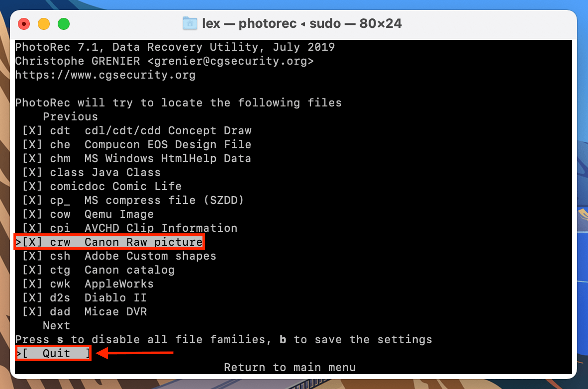Click 'MS Windows HtmlHelp Data' text
This screenshot has width=588, height=389.
(168, 158)
